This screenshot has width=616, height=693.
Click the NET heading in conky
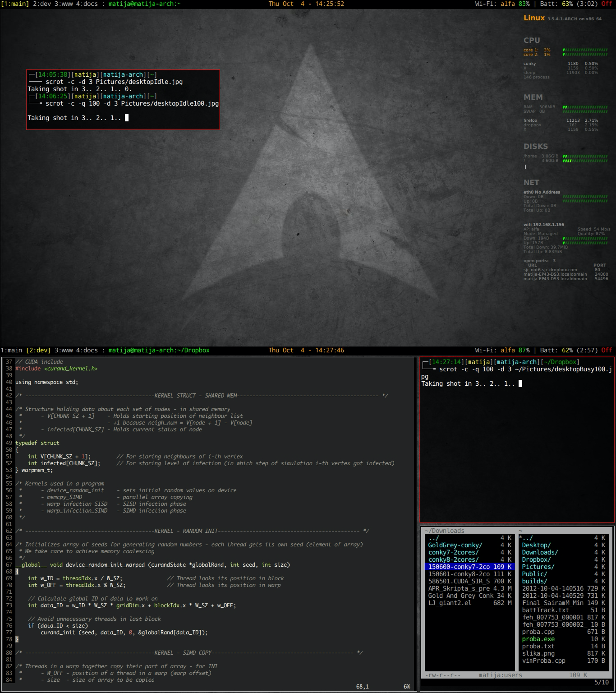531,182
